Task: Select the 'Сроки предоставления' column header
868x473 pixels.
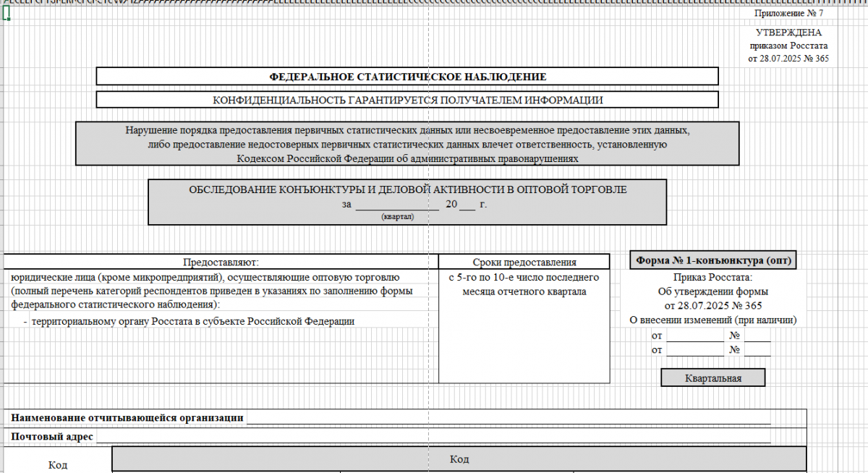Action: coord(524,262)
